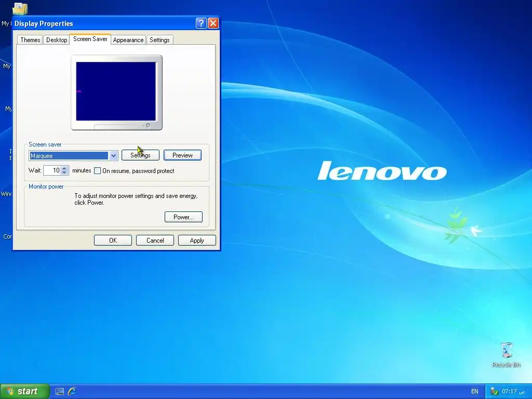Open screen saver Settings button
Screen dimensions: 532x399
coord(140,155)
